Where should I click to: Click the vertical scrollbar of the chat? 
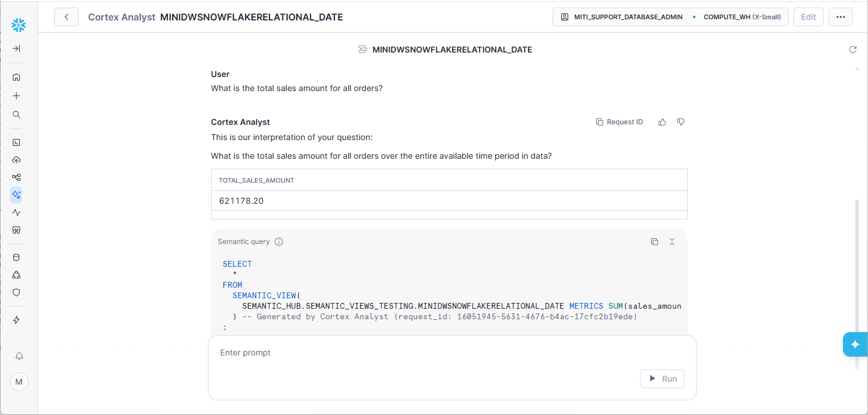(857, 280)
